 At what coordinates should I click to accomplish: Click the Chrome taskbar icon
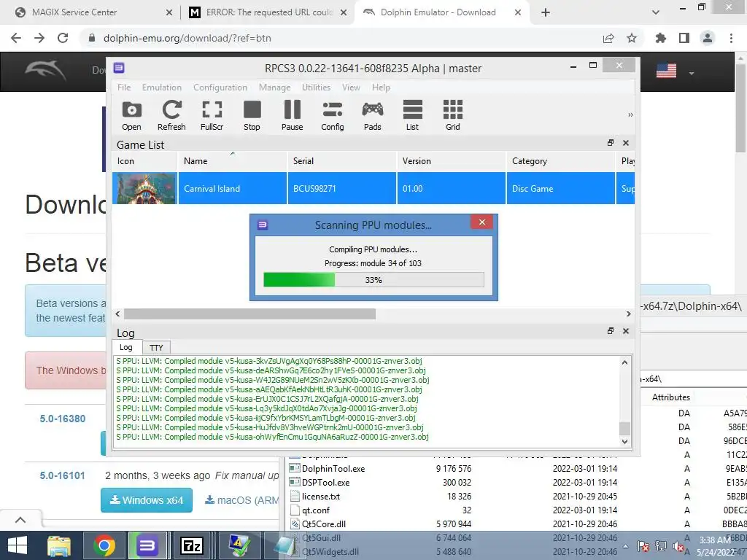(x=104, y=545)
